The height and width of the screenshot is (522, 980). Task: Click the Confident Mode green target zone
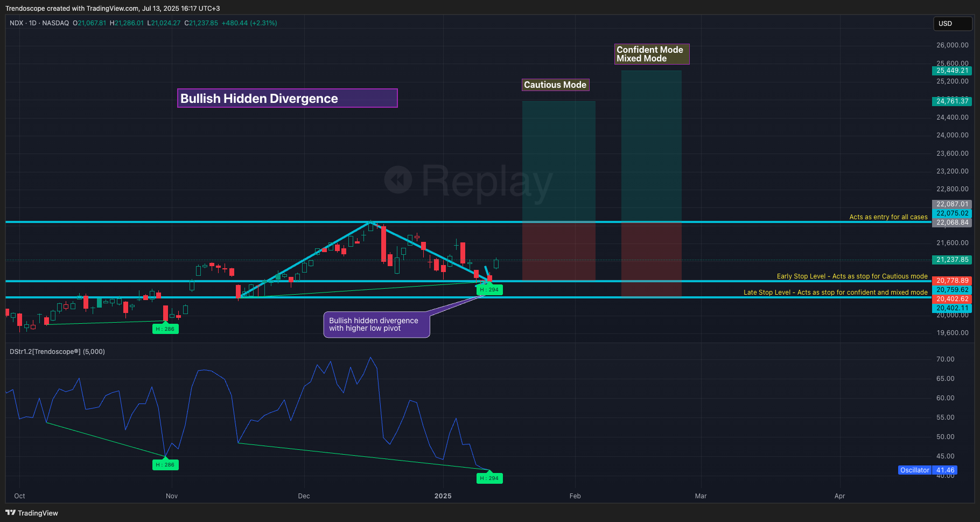[651, 146]
